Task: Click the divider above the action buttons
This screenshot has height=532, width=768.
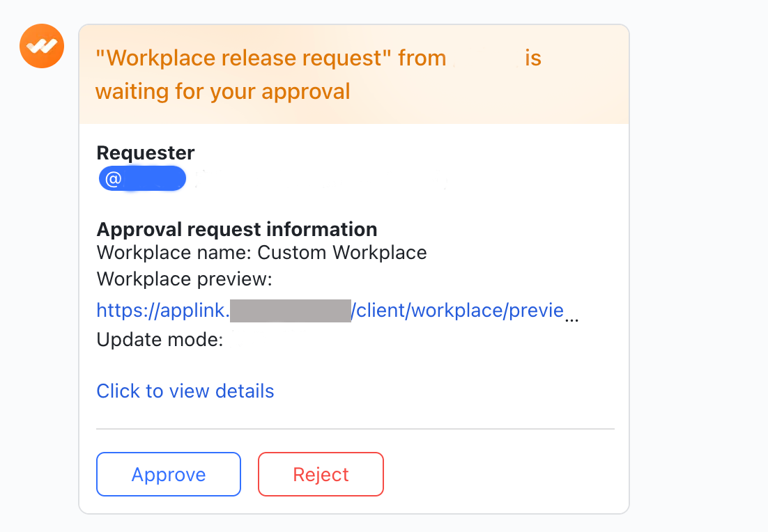Action: (355, 428)
